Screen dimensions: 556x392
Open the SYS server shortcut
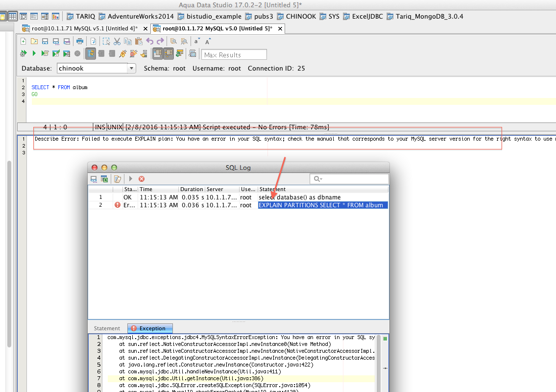click(x=329, y=16)
